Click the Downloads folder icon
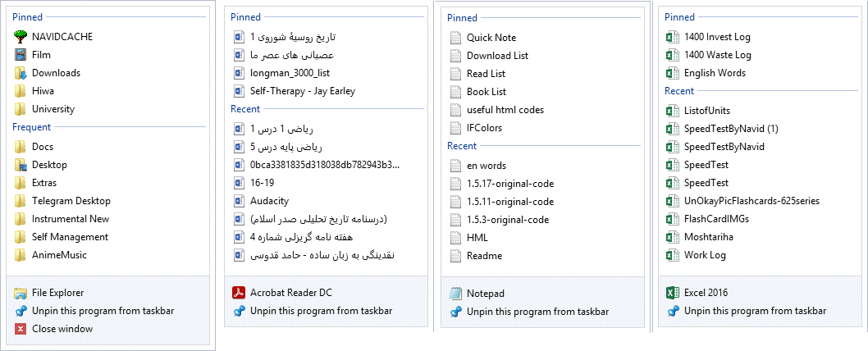 point(21,73)
